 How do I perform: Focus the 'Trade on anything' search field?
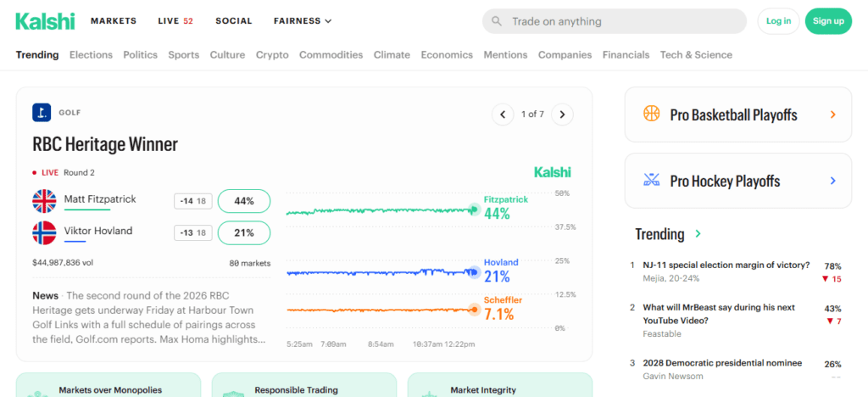point(615,21)
